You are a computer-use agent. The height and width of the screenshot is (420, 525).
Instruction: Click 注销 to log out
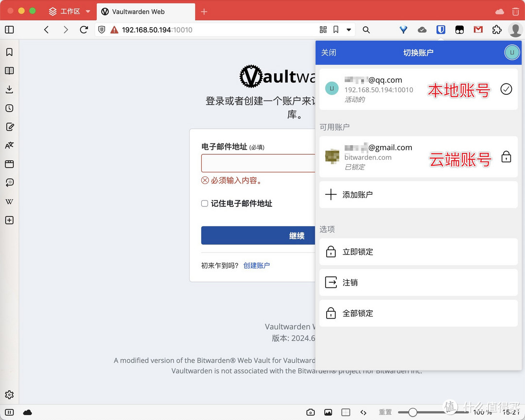tap(419, 283)
